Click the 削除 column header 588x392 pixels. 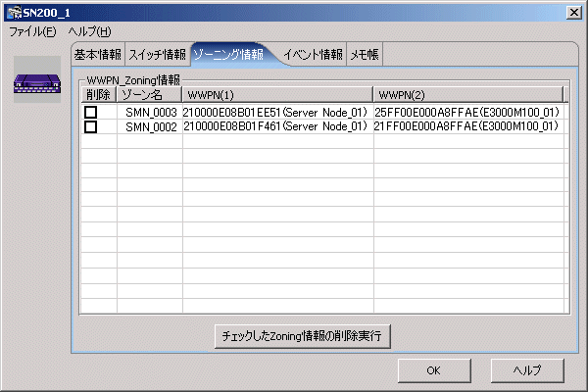(99, 94)
